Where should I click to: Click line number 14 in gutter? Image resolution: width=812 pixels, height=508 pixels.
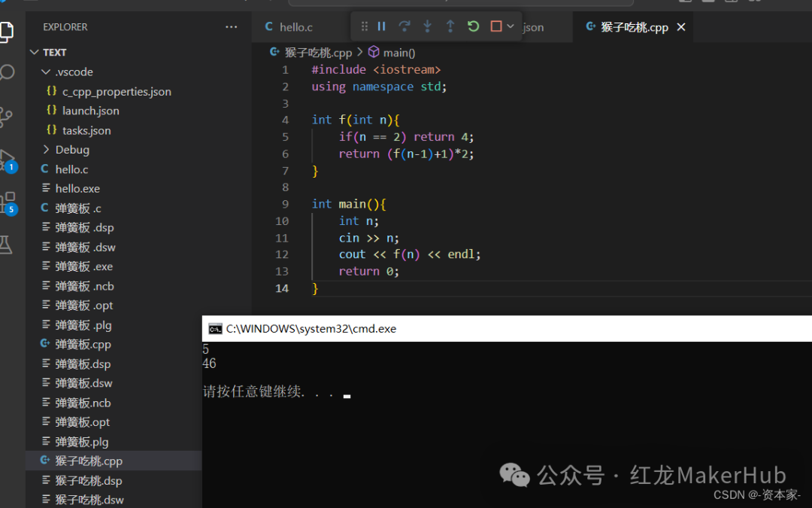282,288
